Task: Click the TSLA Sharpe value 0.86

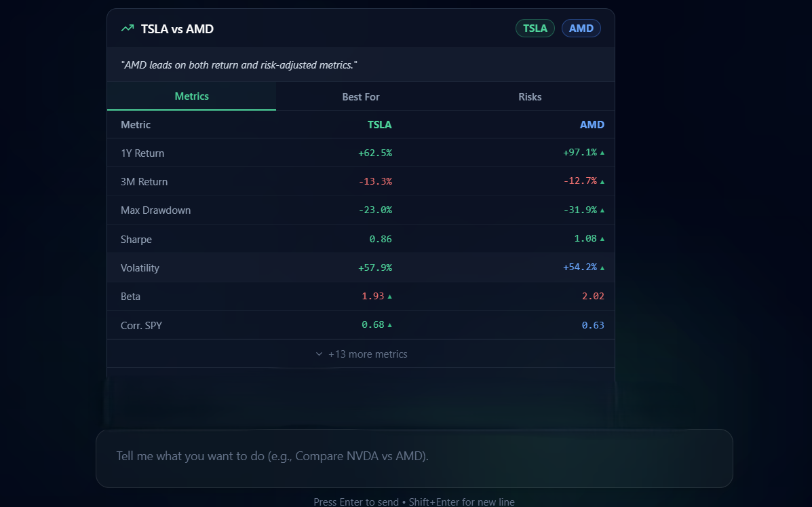Action: click(x=381, y=240)
